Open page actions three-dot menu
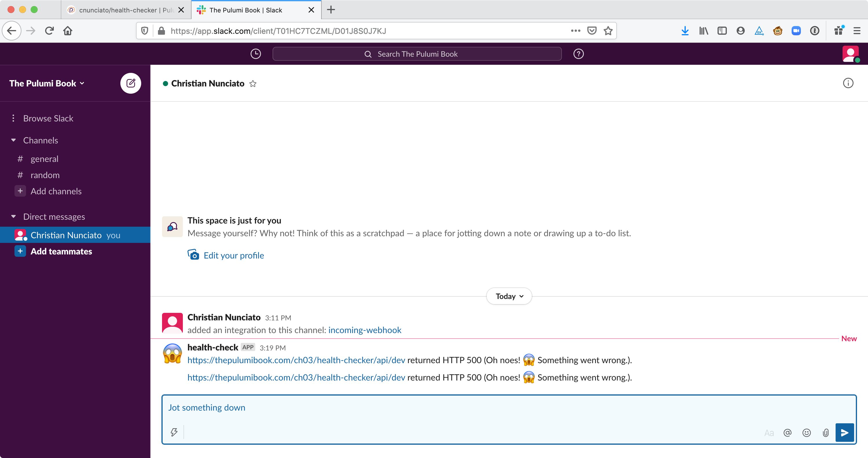The image size is (868, 458). [x=576, y=31]
